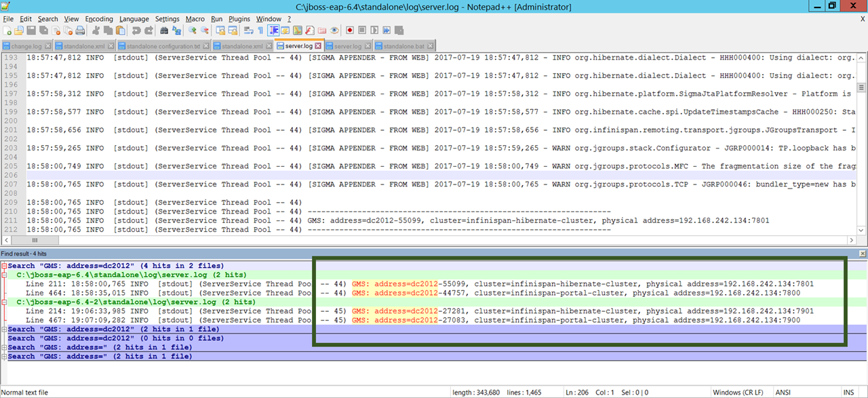Click the Save floppy disk icon
868x398 pixels.
tap(32, 31)
